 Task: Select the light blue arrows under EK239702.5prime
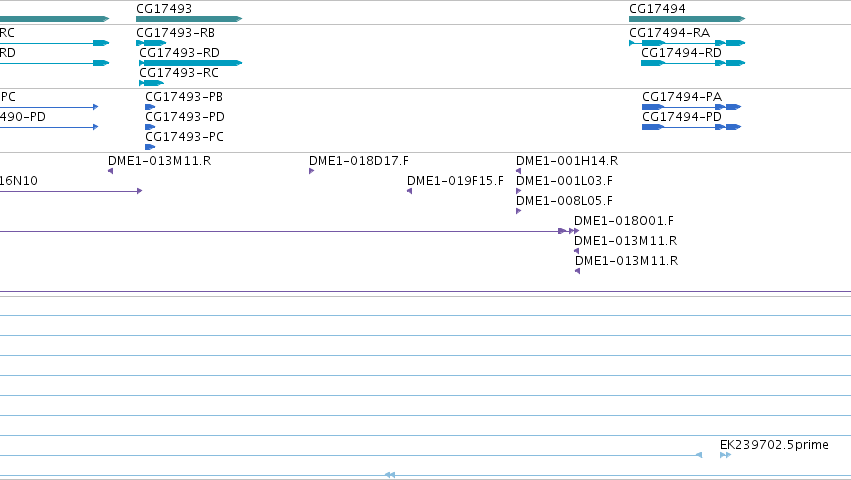[725, 455]
